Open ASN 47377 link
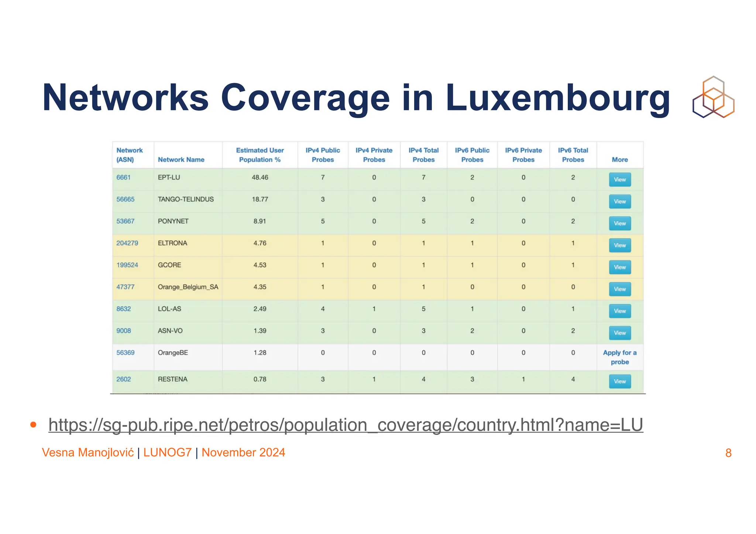The image size is (756, 534). click(126, 287)
